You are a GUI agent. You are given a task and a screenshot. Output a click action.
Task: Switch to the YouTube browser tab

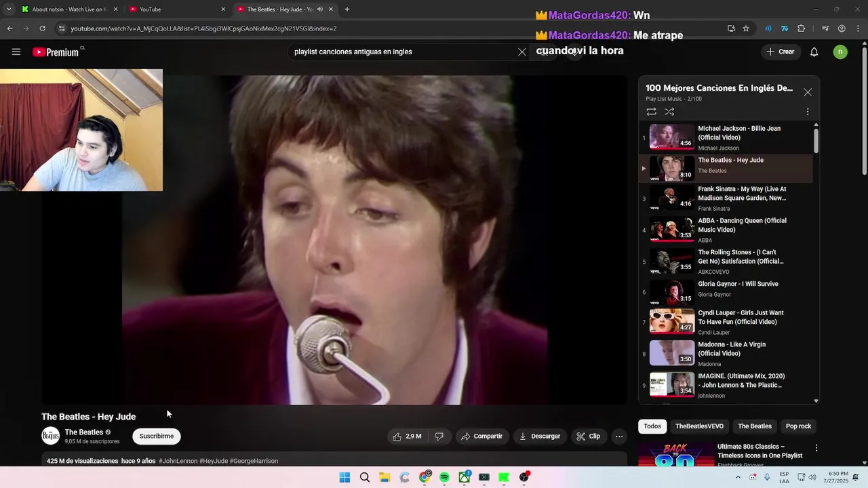tap(176, 9)
